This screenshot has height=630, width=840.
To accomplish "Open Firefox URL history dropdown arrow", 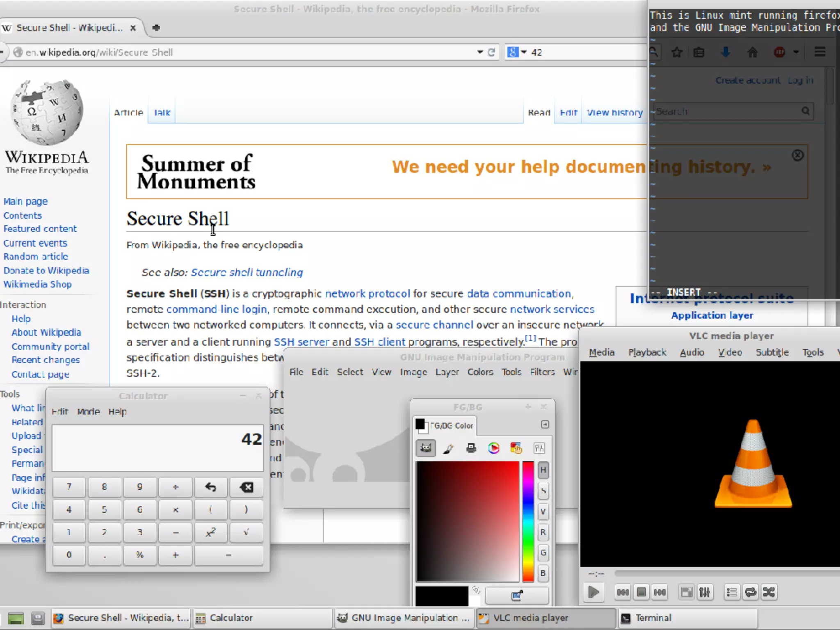I will pyautogui.click(x=480, y=52).
